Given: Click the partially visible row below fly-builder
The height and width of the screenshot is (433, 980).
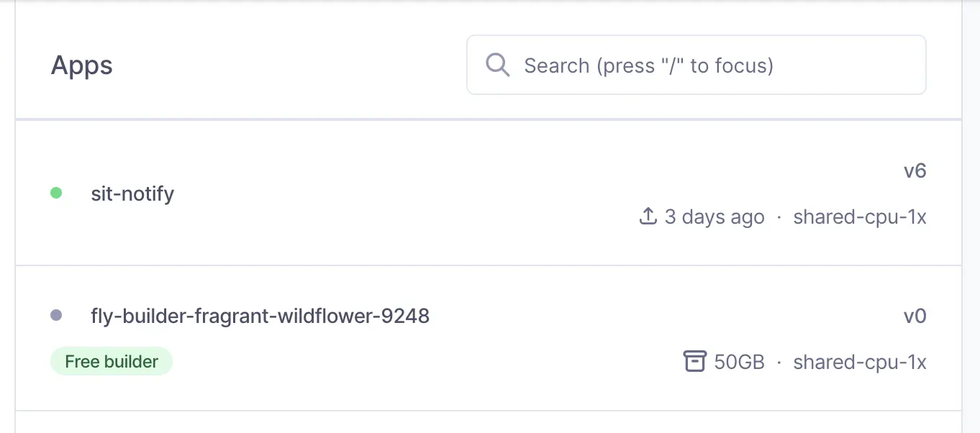Looking at the screenshot, I should pos(489,422).
